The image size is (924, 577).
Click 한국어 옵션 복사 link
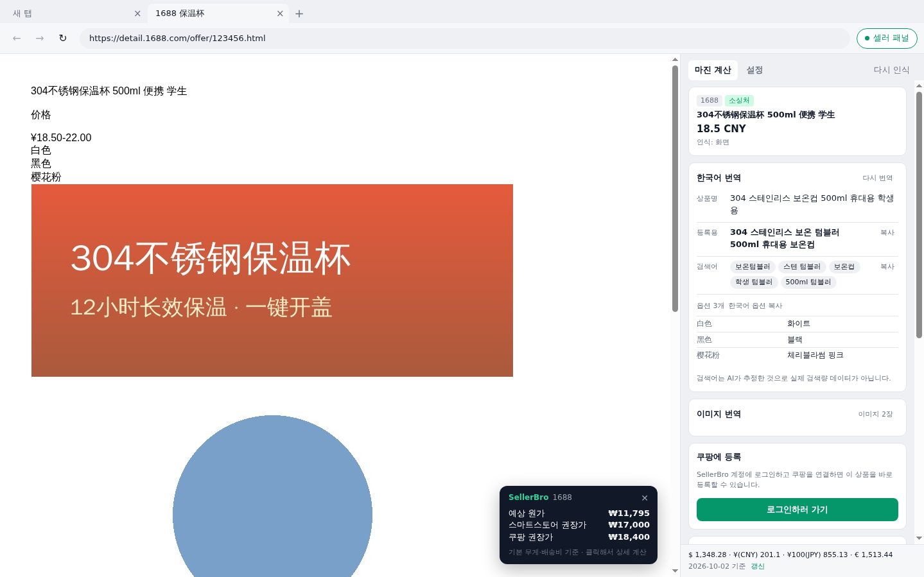[x=755, y=306]
